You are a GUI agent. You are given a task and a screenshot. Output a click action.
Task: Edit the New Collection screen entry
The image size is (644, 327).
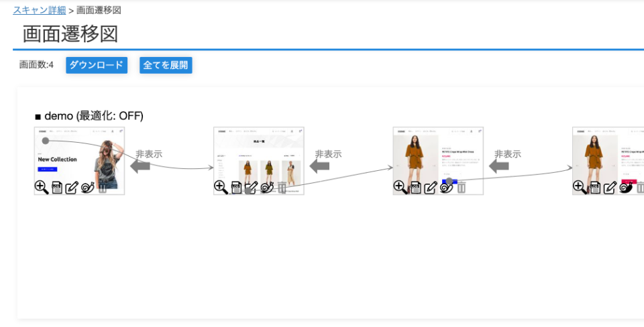72,188
